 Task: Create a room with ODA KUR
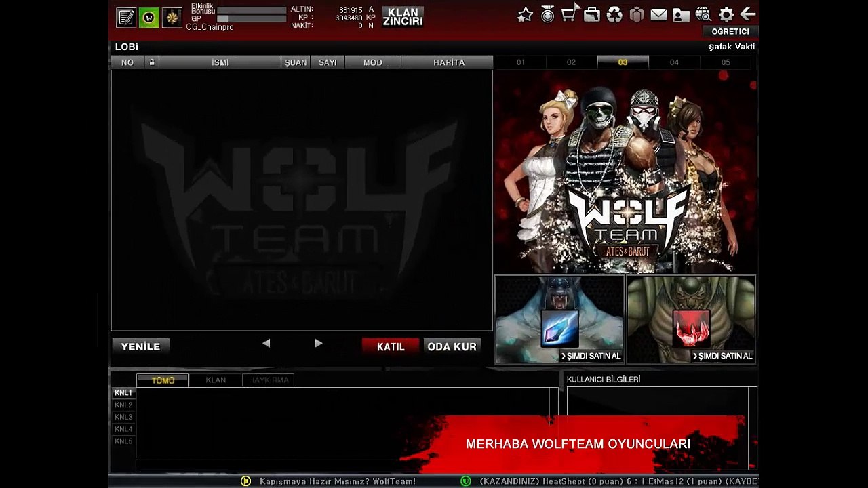452,346
